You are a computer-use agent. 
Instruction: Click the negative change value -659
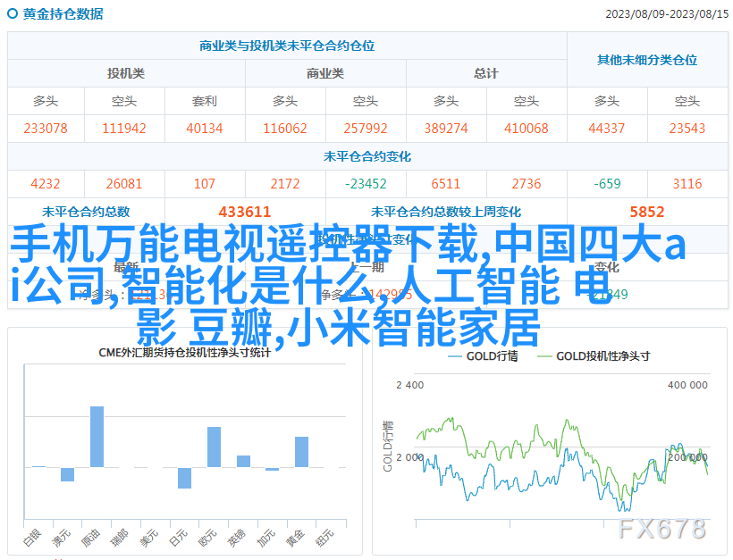(x=607, y=184)
